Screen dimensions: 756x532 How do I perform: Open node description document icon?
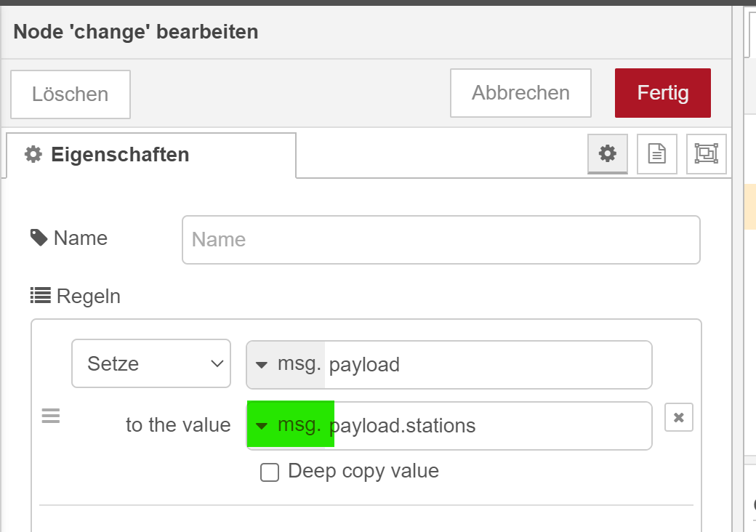click(x=656, y=153)
